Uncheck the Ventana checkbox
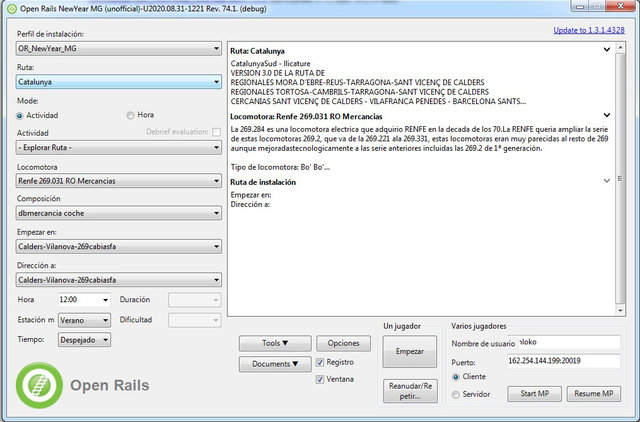640x422 pixels. click(321, 380)
